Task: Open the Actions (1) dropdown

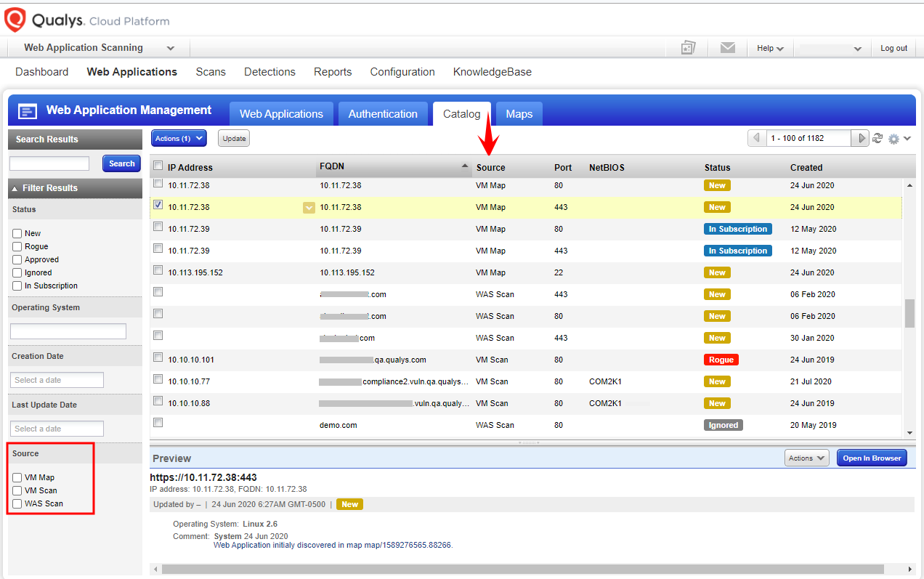Action: [179, 138]
